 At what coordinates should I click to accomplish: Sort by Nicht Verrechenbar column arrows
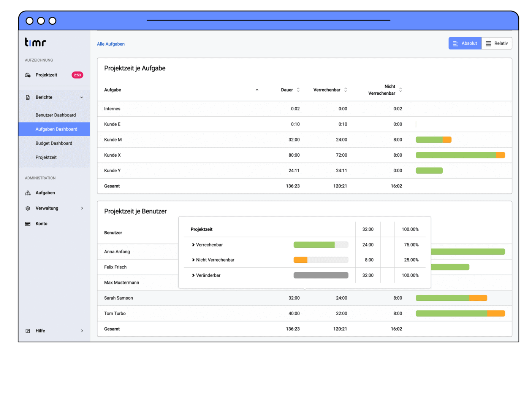click(401, 90)
